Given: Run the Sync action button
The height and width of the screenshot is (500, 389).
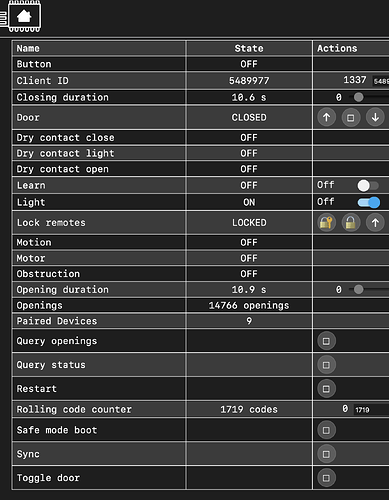Looking at the screenshot, I should click(326, 454).
